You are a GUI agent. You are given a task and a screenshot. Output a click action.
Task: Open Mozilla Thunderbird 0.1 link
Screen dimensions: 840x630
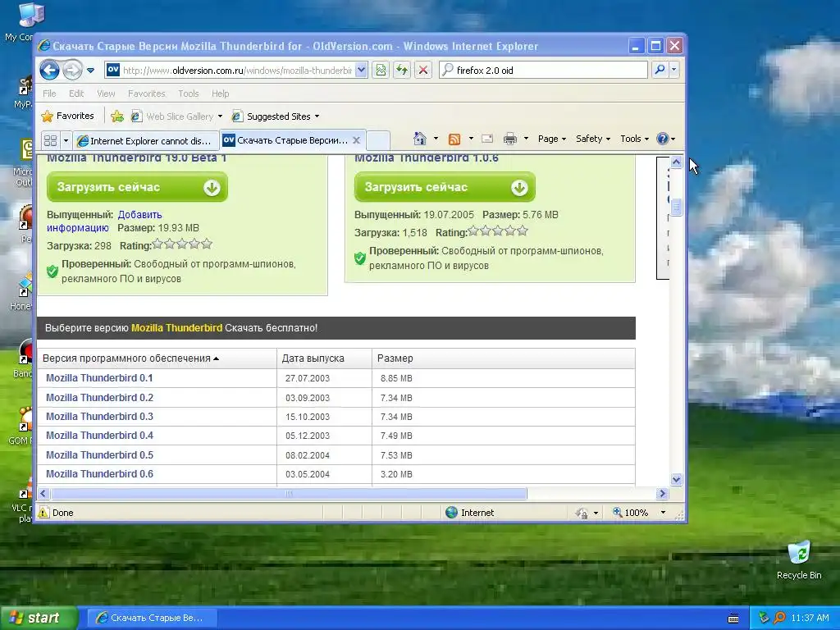99,378
